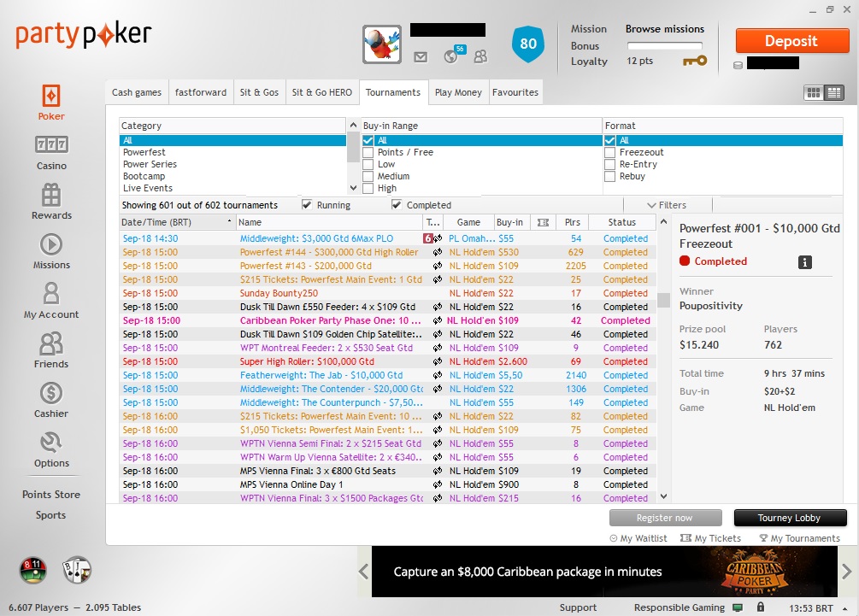Open My Account profile icon
Screen dimensions: 859x616
click(51, 294)
